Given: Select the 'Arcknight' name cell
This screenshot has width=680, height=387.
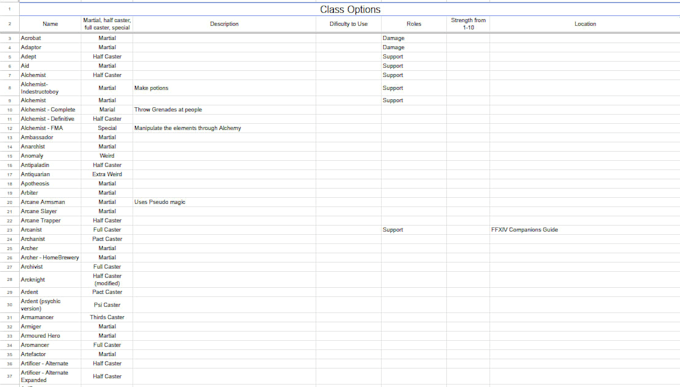Looking at the screenshot, I should pos(50,280).
